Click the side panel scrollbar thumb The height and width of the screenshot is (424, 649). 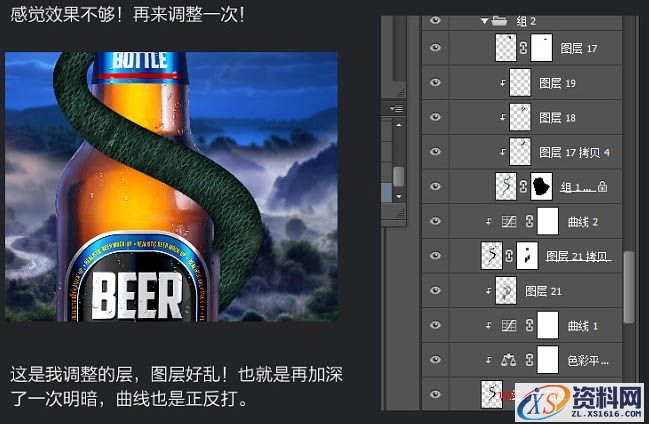click(399, 176)
